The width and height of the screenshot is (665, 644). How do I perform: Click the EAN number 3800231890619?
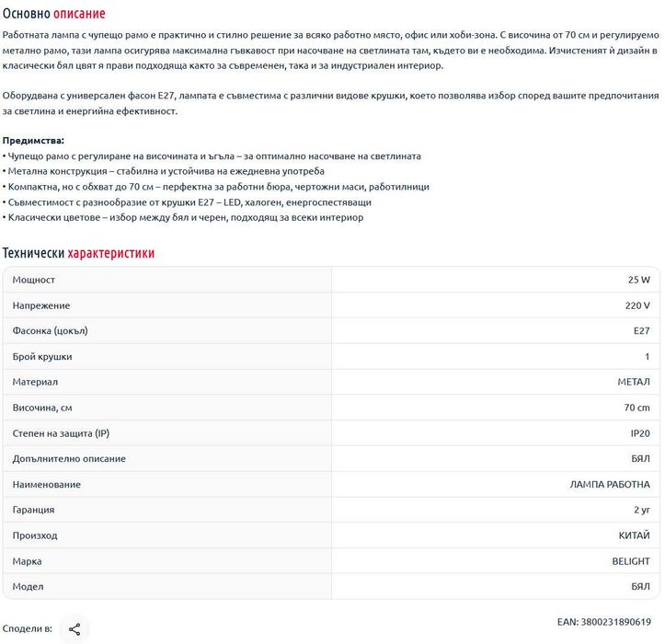pyautogui.click(x=603, y=622)
